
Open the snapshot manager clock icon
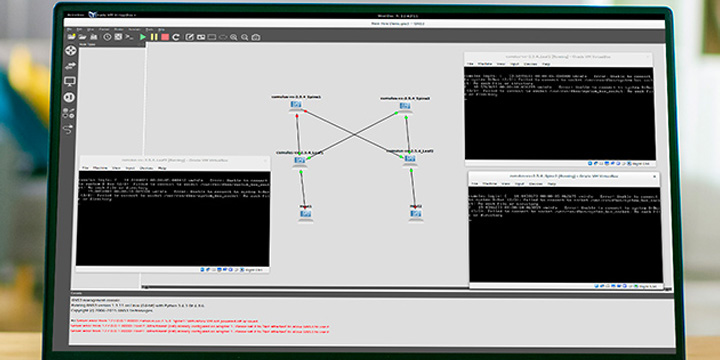click(107, 37)
